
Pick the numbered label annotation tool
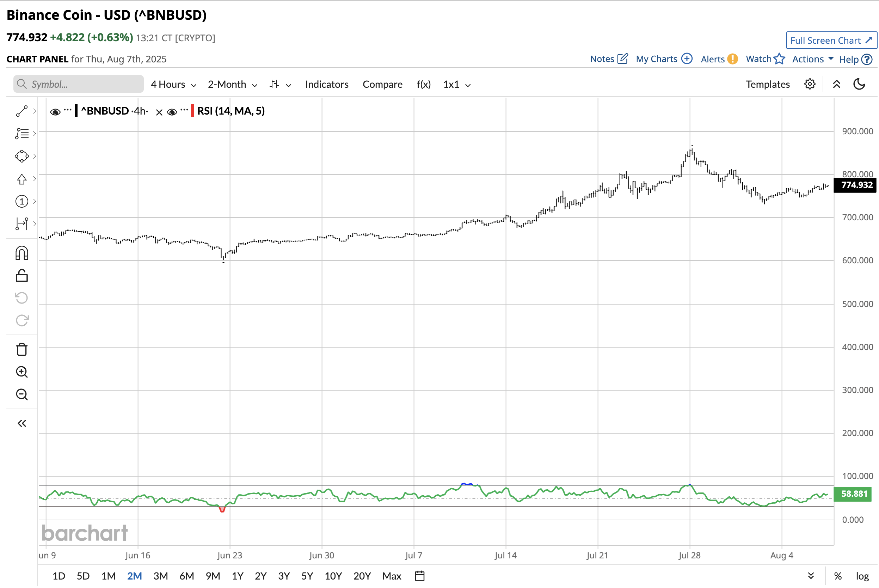coord(22,201)
